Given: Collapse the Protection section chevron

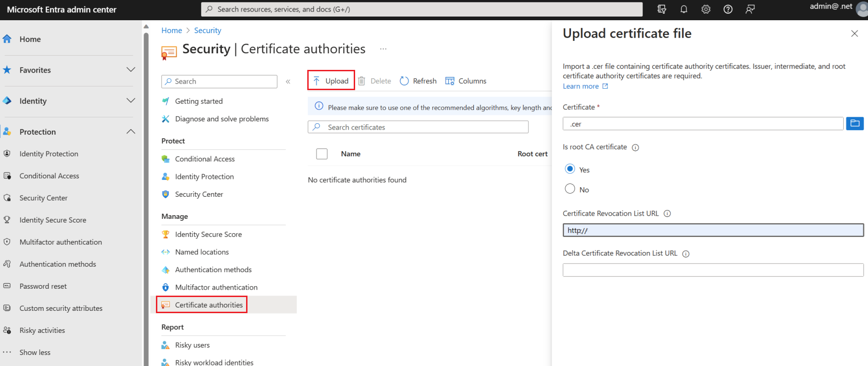Looking at the screenshot, I should pyautogui.click(x=131, y=132).
